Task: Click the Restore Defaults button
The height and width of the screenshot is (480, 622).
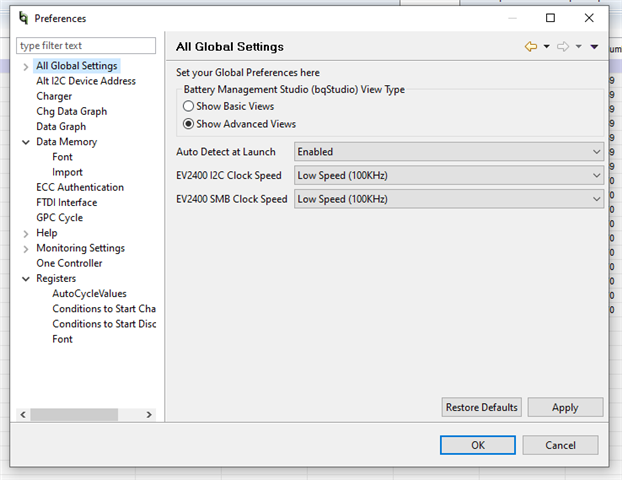Action: [x=481, y=407]
